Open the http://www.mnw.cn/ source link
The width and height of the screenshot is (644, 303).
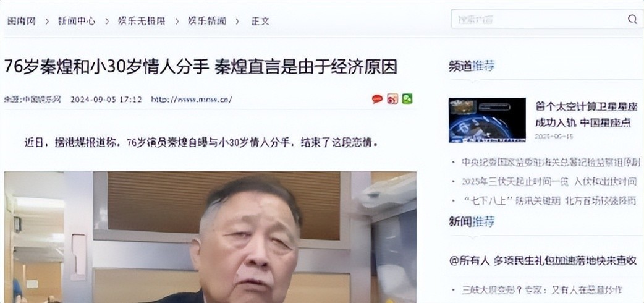click(x=192, y=100)
